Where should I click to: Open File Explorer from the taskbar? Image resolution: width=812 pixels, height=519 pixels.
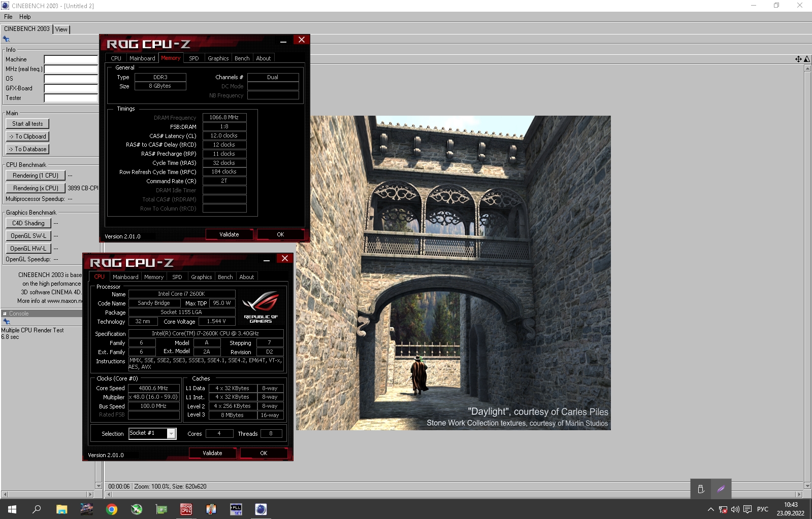[61, 509]
